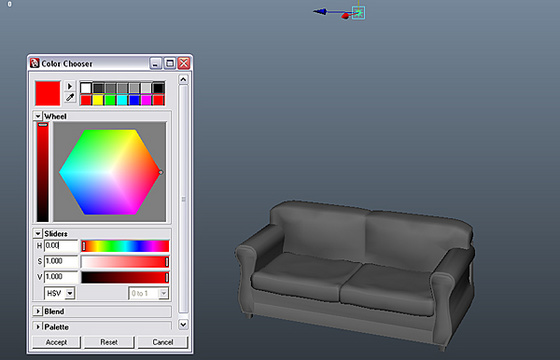The image size is (560, 360).
Task: Select the gray sofa model
Action: coord(355,273)
